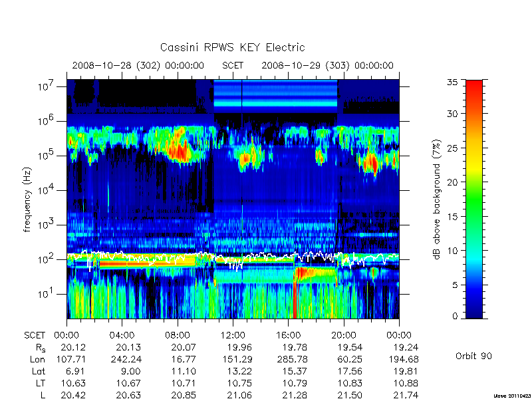
Task: Click the Lon value "151.29"
Action: point(237,359)
